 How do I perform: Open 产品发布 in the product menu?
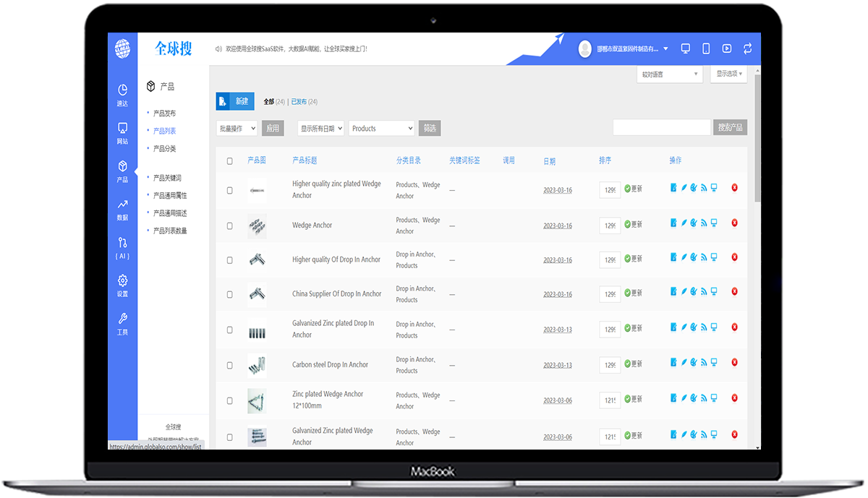tap(164, 113)
